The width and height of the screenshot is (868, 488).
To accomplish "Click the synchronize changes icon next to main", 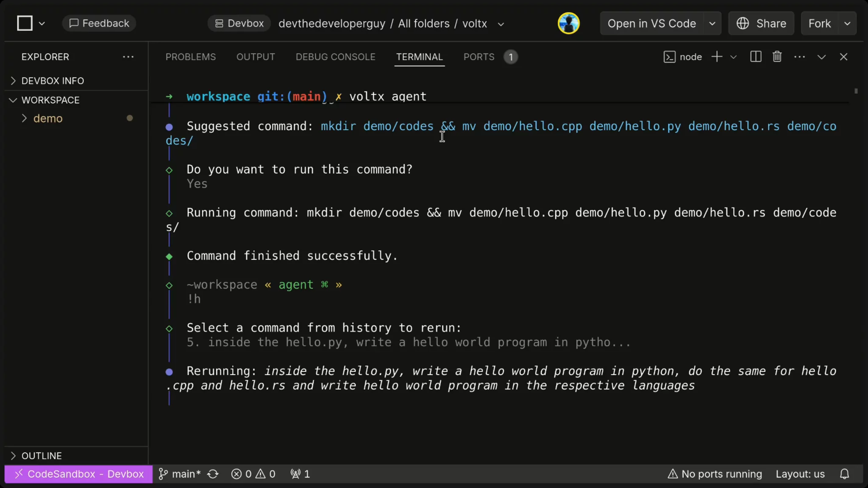I will coord(213,474).
